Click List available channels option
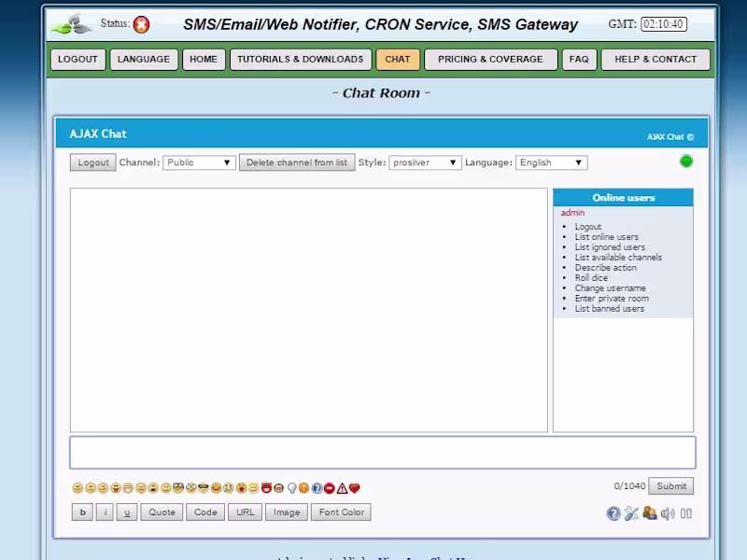The image size is (747, 560). point(618,258)
